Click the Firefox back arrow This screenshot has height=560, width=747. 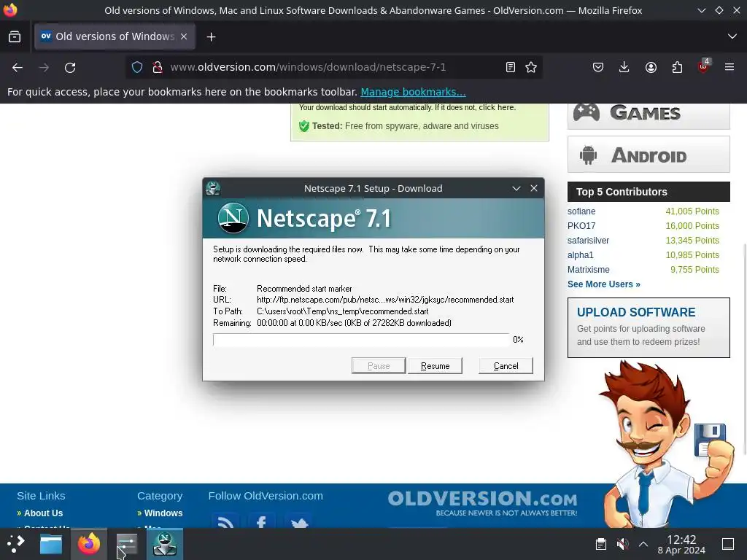click(18, 68)
